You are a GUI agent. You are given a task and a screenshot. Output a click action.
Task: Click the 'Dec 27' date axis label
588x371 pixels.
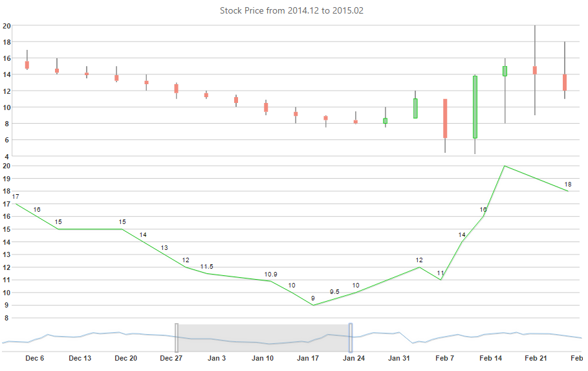171,358
